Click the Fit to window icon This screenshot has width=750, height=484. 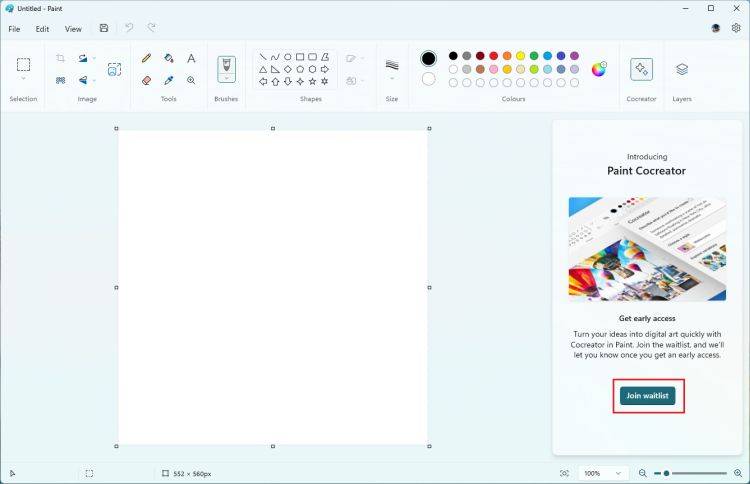point(564,473)
